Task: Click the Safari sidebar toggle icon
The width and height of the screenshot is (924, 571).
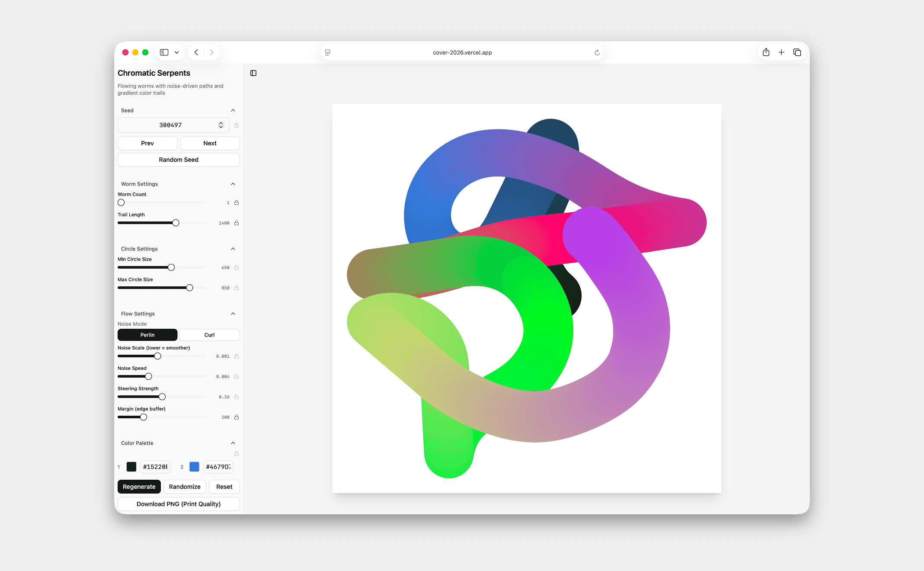Action: [164, 52]
